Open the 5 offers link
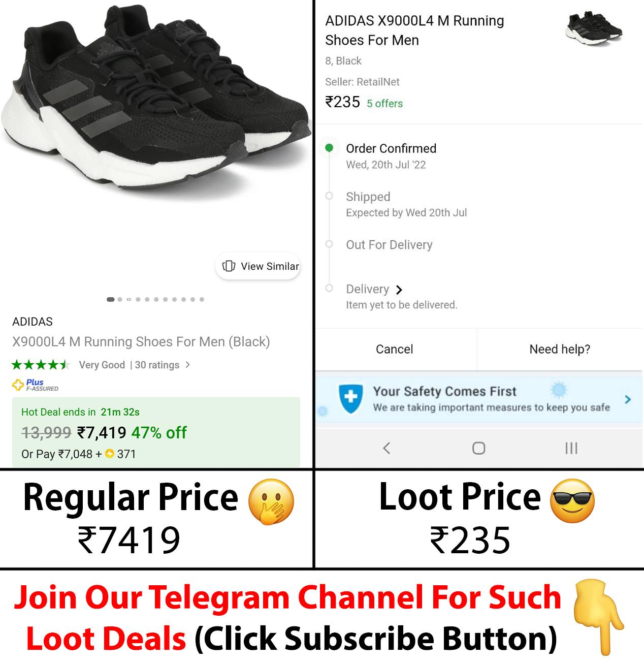644x665 pixels. (384, 104)
